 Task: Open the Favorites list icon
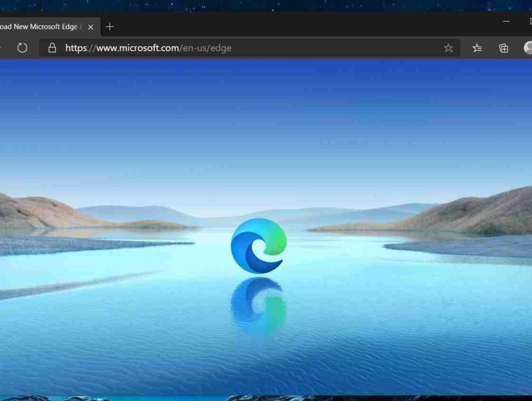477,48
